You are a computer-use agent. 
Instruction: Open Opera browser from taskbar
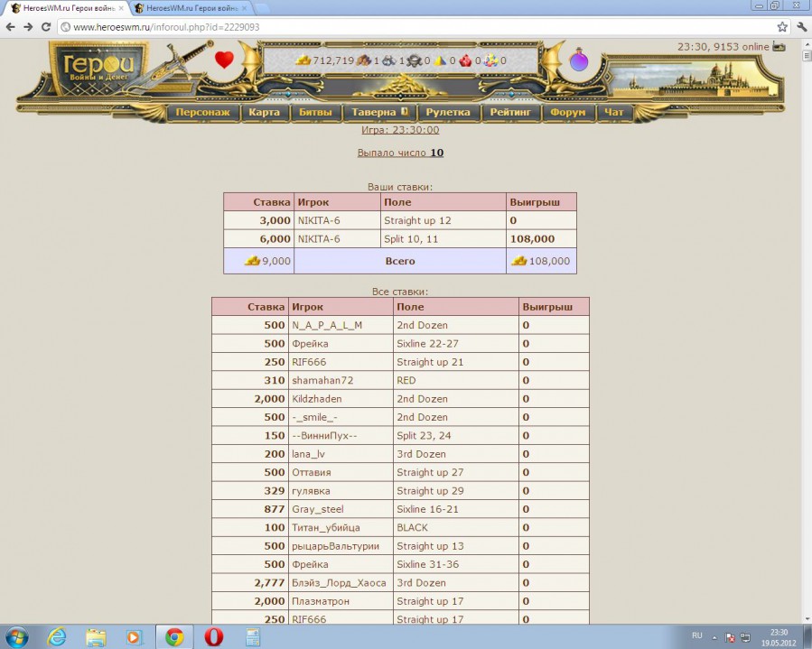(213, 637)
